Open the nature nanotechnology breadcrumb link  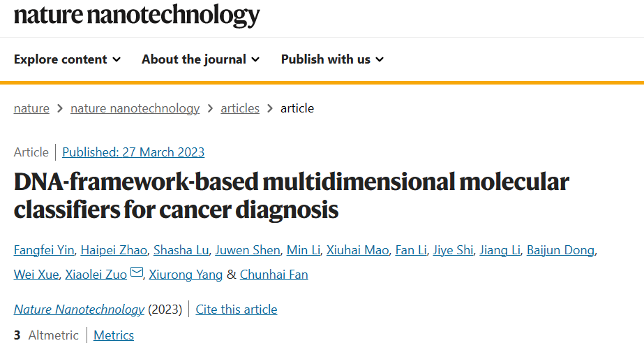coord(135,108)
